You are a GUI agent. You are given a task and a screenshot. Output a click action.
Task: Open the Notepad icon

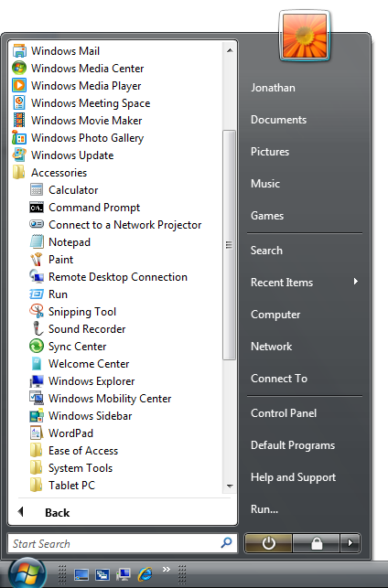pos(37,241)
